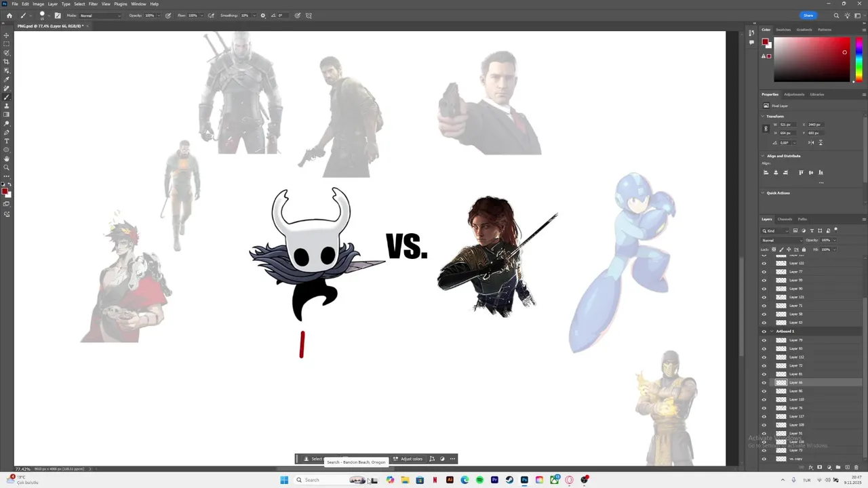The image size is (868, 488).
Task: Open the Flow dropdown in options bar
Action: coord(201,16)
